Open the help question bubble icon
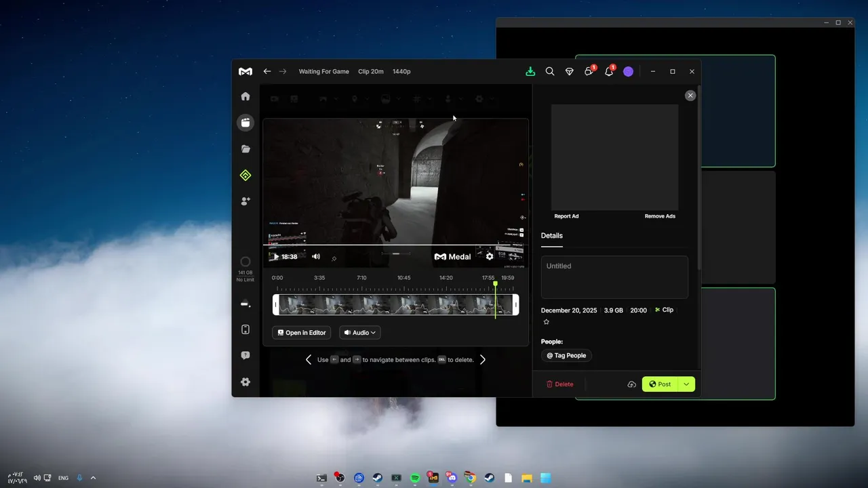The height and width of the screenshot is (488, 868). (x=245, y=355)
